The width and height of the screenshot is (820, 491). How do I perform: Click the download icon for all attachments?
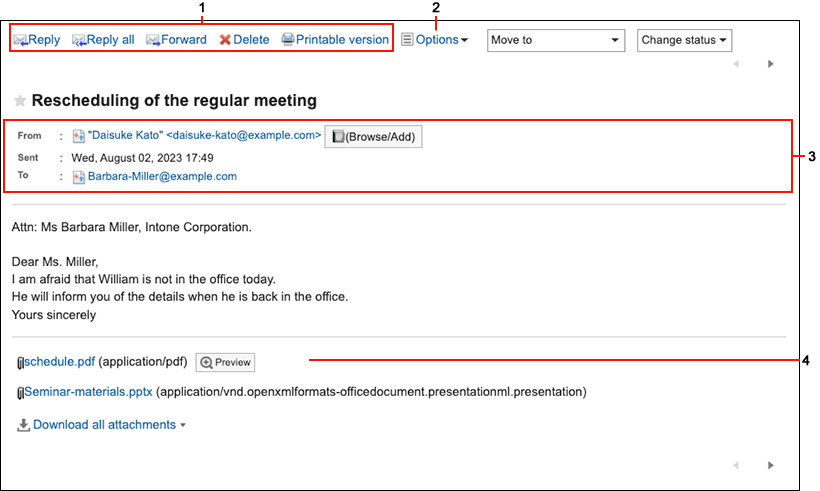[23, 425]
